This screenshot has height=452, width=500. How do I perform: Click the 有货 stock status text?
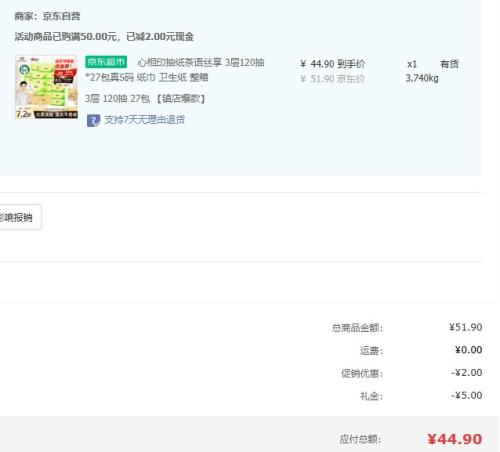pos(449,64)
